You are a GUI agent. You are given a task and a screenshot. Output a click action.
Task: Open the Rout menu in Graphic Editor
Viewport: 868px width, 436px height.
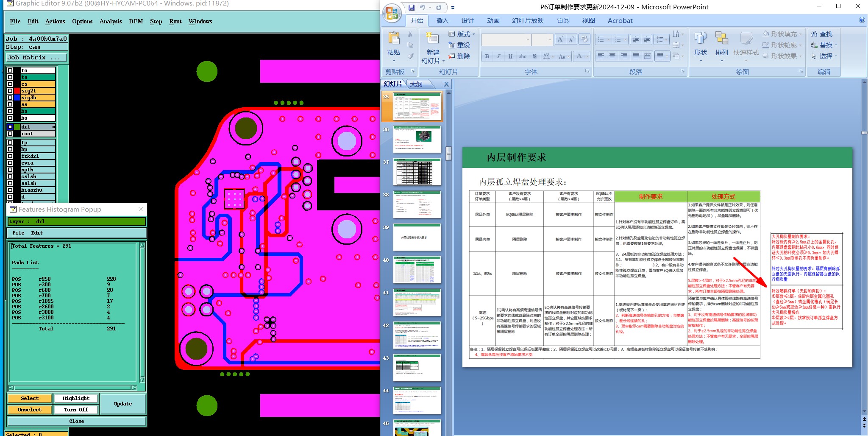point(175,21)
